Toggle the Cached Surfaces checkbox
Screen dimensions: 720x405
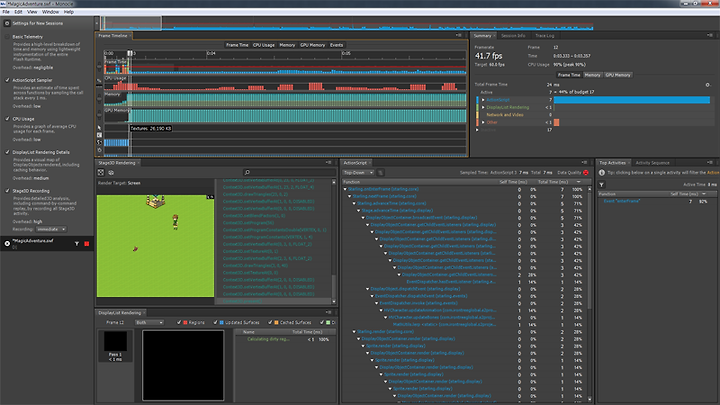(270, 322)
